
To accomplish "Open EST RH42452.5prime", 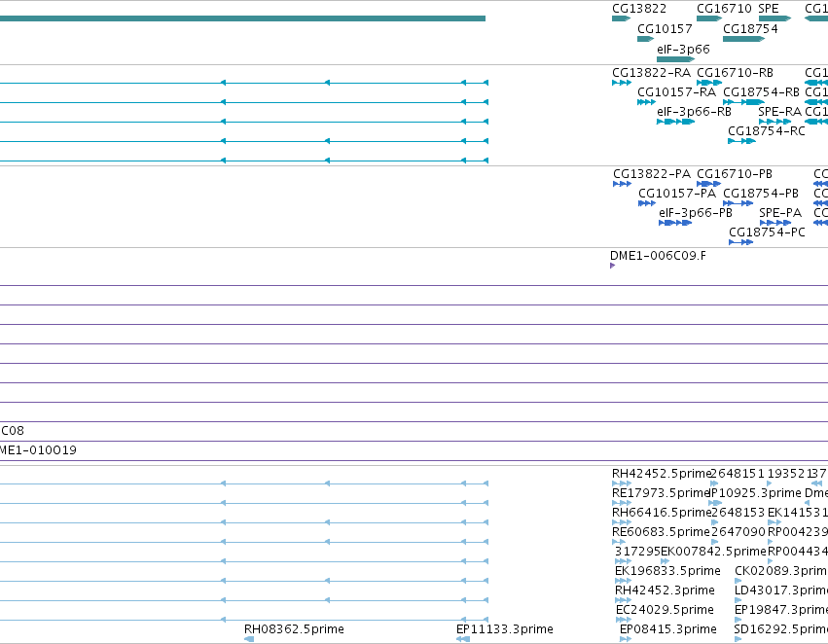I will click(661, 474).
